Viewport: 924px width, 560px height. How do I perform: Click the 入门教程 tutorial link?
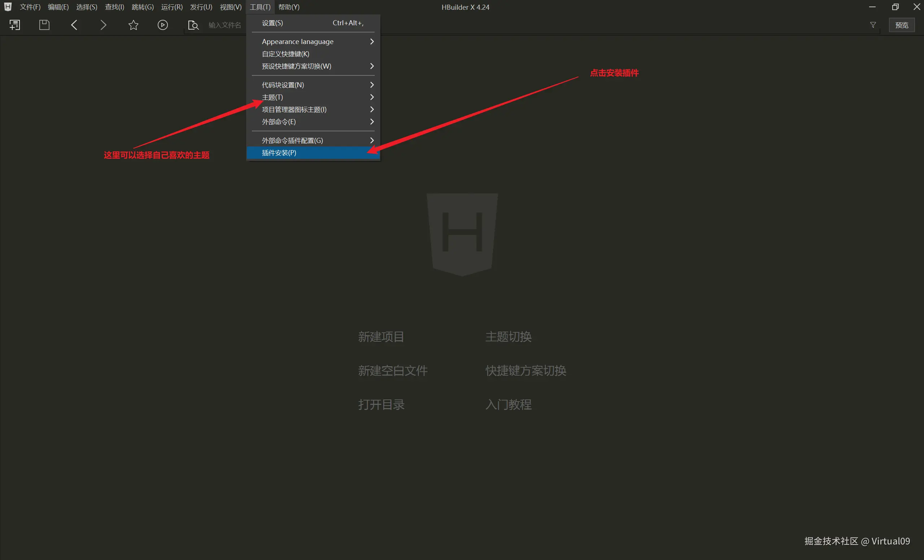click(x=508, y=404)
